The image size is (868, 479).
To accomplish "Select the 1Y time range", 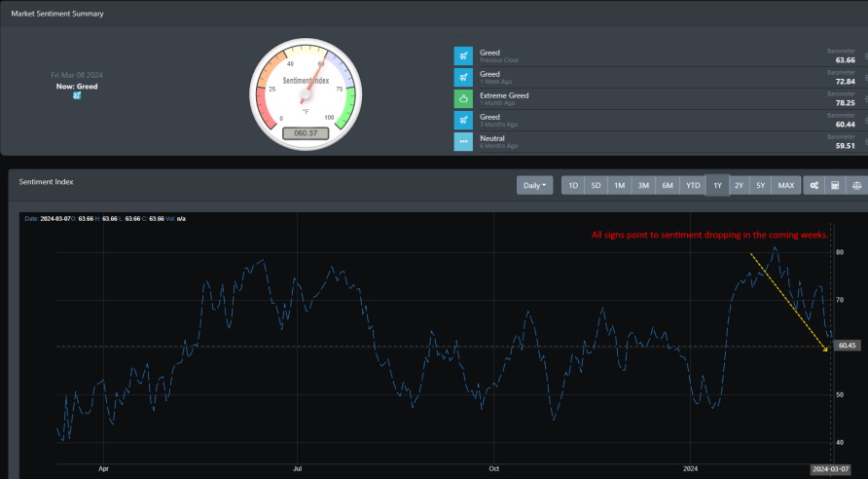I will tap(717, 186).
